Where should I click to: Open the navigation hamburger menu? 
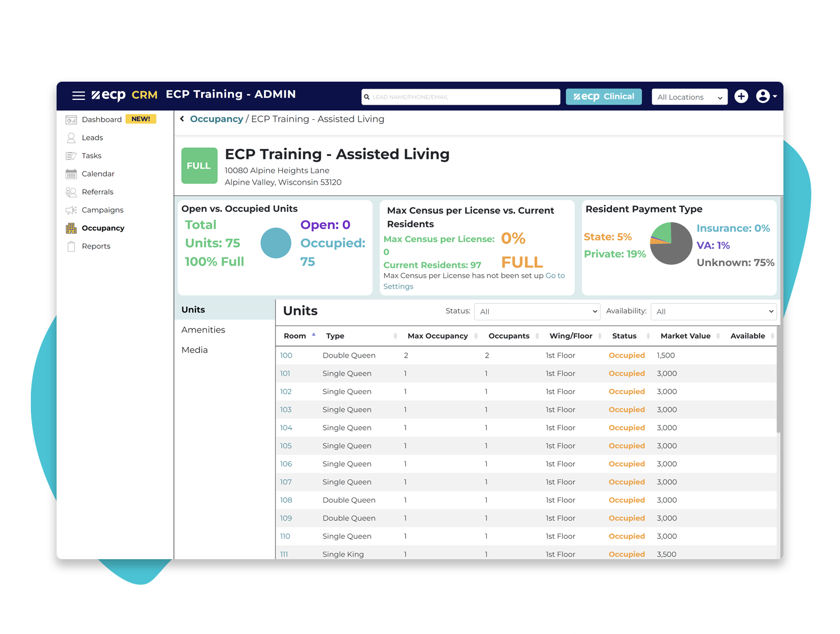tap(78, 95)
